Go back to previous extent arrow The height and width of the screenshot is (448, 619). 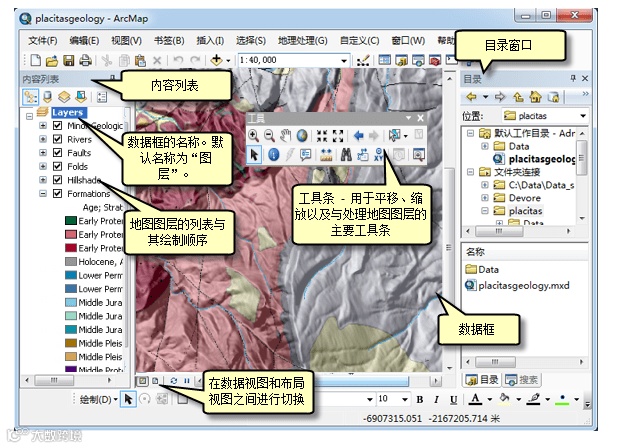[x=358, y=136]
